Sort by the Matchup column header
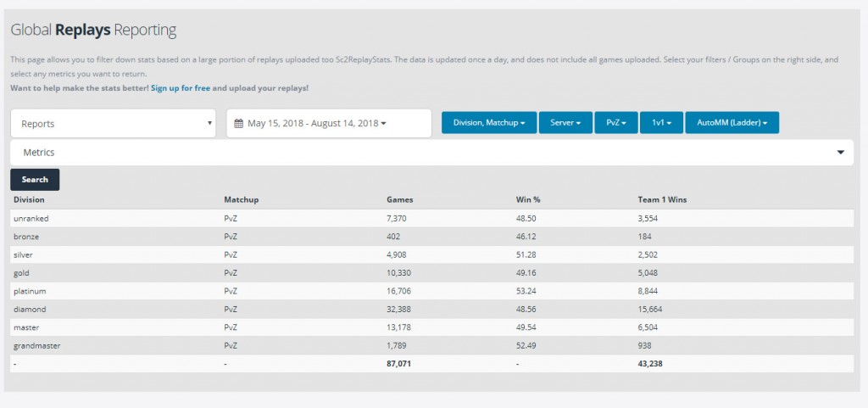 click(240, 200)
